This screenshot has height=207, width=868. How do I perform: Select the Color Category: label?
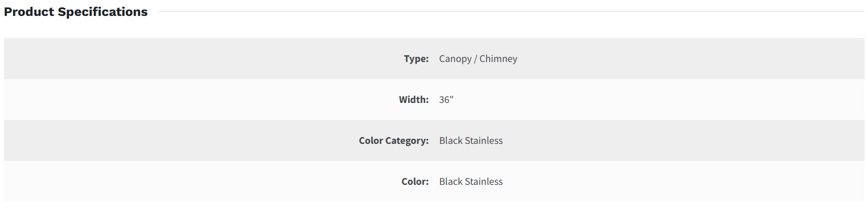[x=394, y=140]
